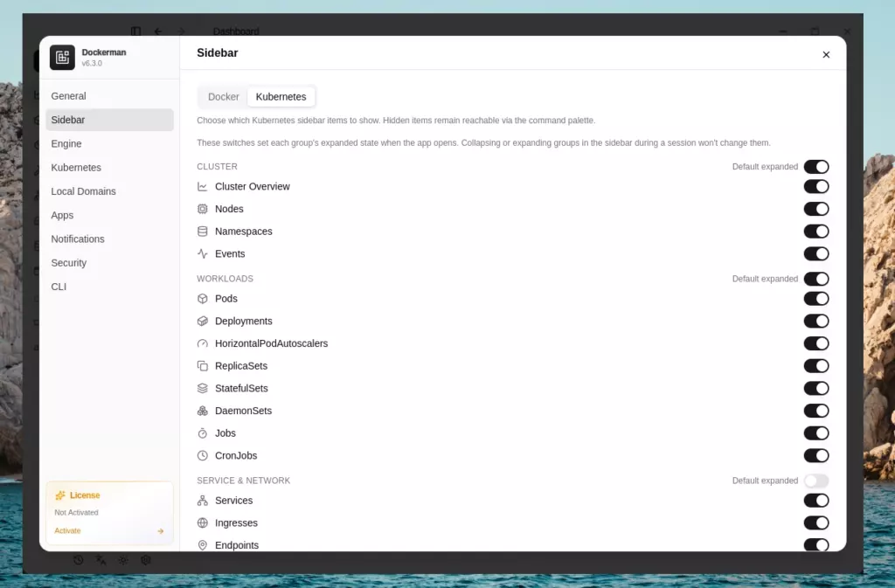This screenshot has height=588, width=895.
Task: Click the Ingresses globe icon
Action: (x=202, y=523)
